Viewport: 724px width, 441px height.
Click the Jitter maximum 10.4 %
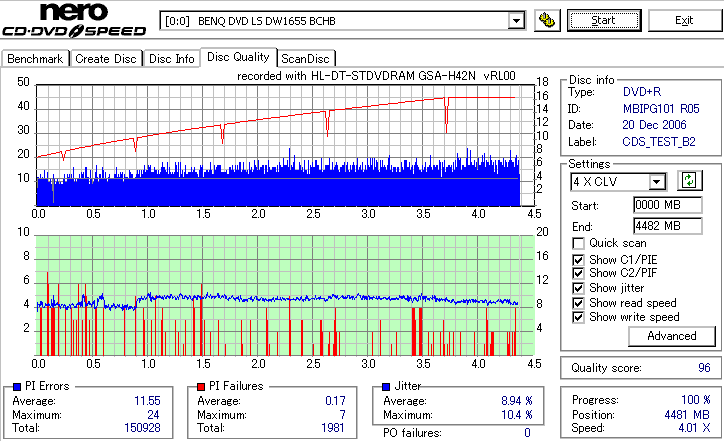pos(517,415)
